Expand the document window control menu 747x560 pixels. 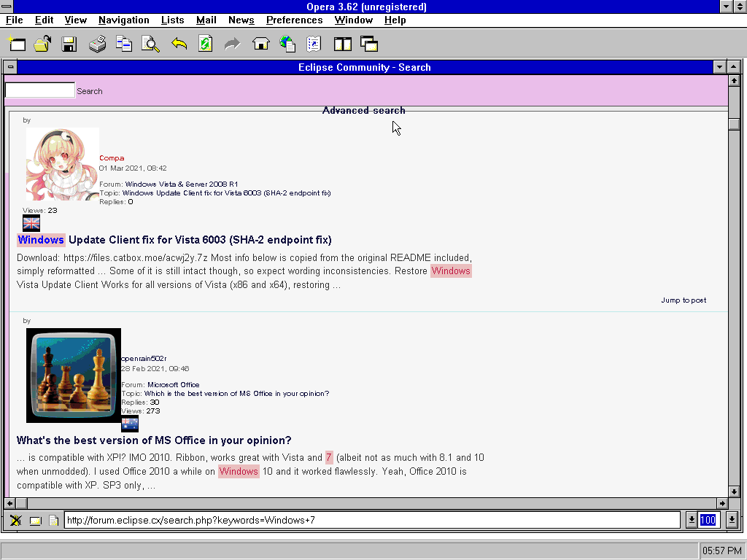click(x=9, y=66)
